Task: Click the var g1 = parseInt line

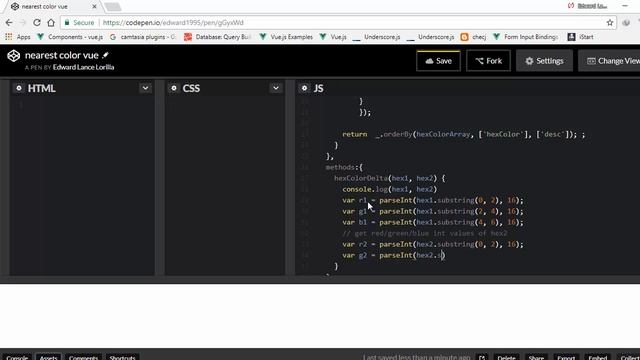Action: 433,211
